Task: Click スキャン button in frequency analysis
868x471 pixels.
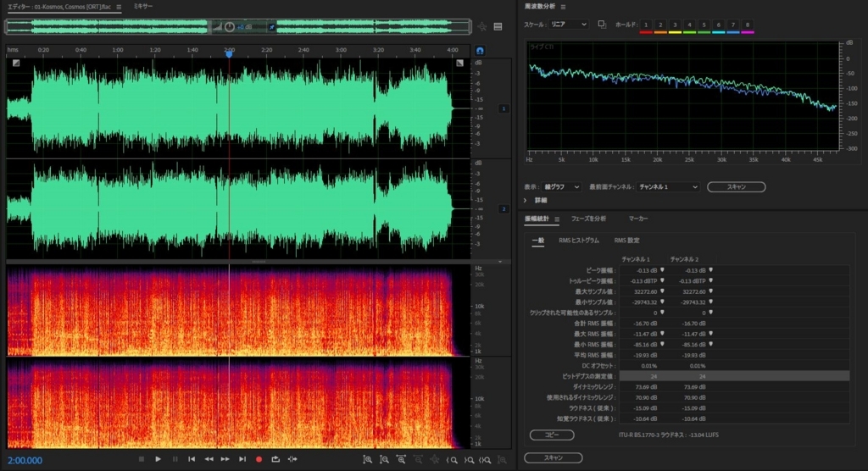Action: pos(737,187)
